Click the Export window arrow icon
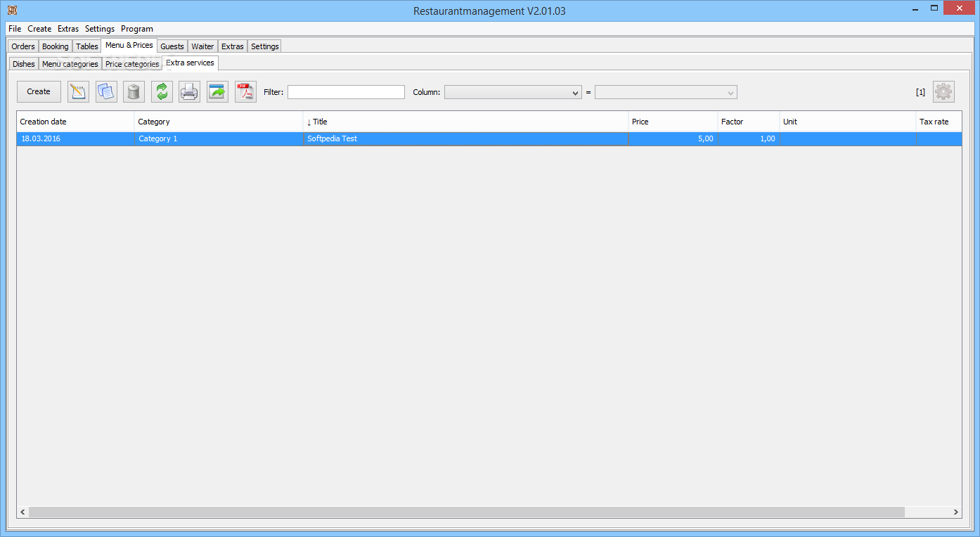Screen dimensions: 980x537 217,91
